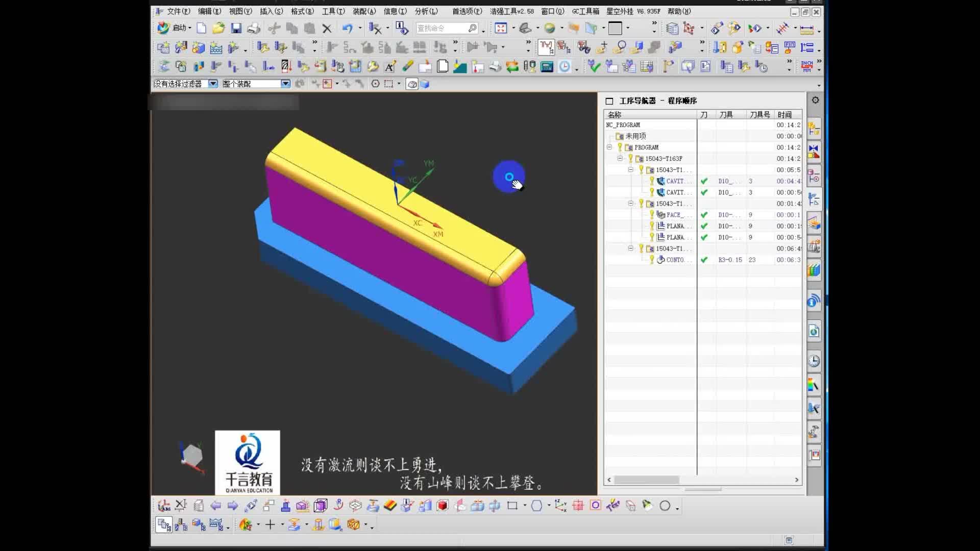This screenshot has width=980, height=551.
Task: Save the part with the floppy disk icon
Action: 236,28
